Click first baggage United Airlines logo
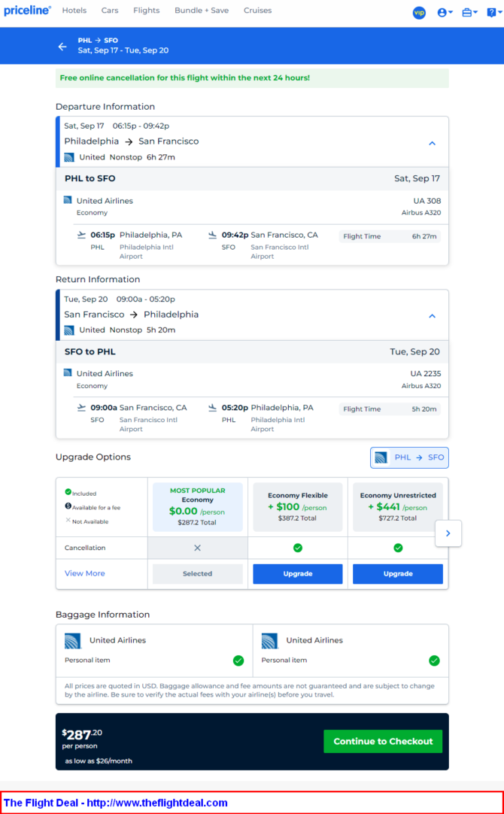Viewport: 504px width, 814px height. (x=73, y=641)
